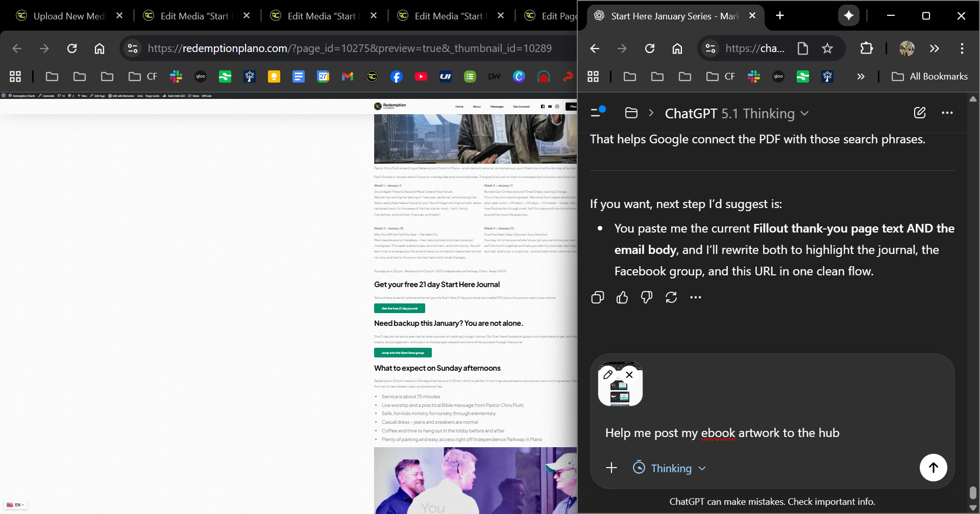980x514 pixels.
Task: Regenerate the ChatGPT response
Action: point(671,297)
